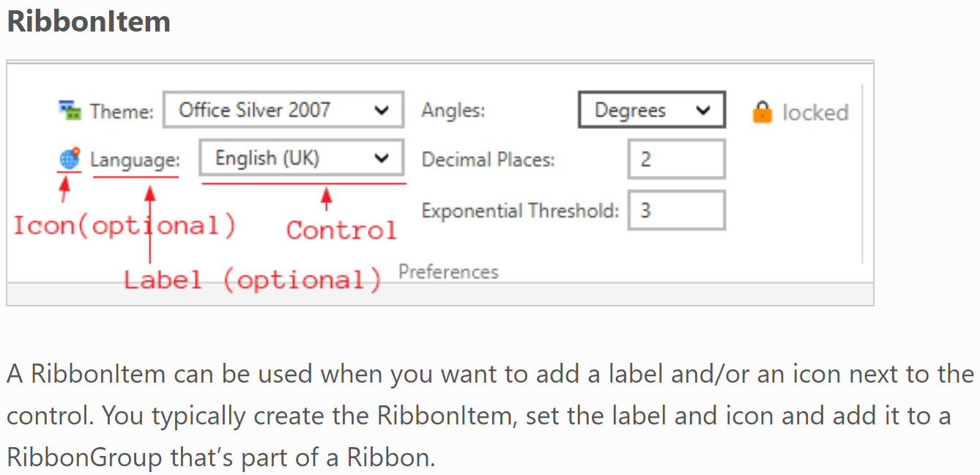Open the Theme Office Silver 2007 dropdown
This screenshot has width=980, height=475.
tap(283, 111)
